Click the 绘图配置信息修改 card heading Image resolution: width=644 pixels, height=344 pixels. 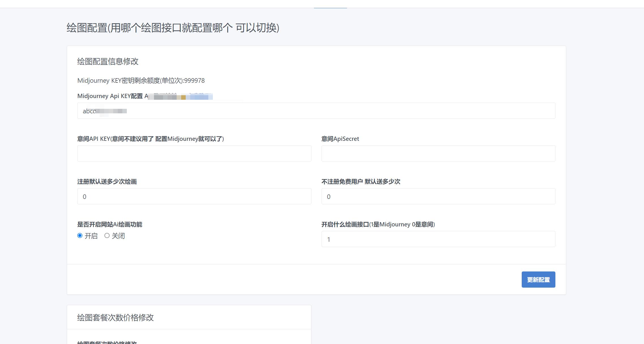108,61
